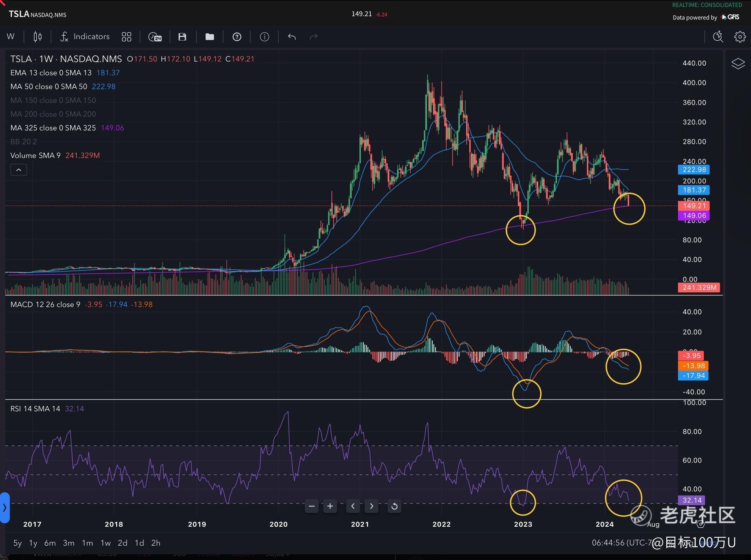This screenshot has width=751, height=560.
Task: Click the MA 50 indicator legend
Action: [49, 86]
